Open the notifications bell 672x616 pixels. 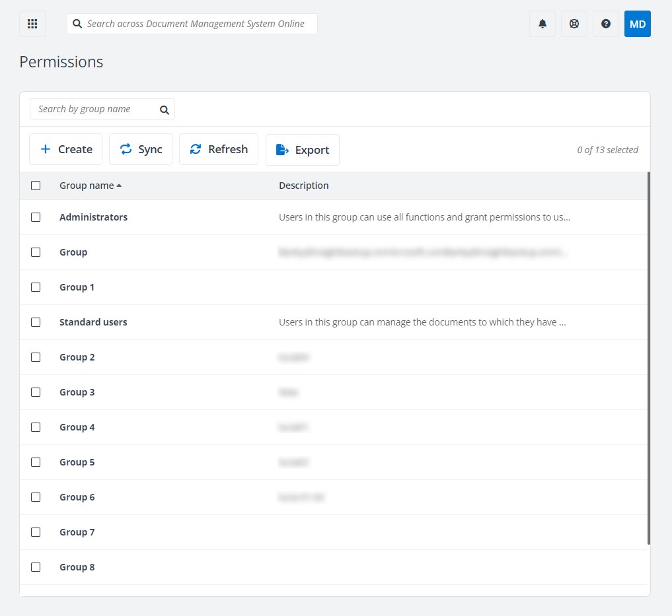(542, 24)
